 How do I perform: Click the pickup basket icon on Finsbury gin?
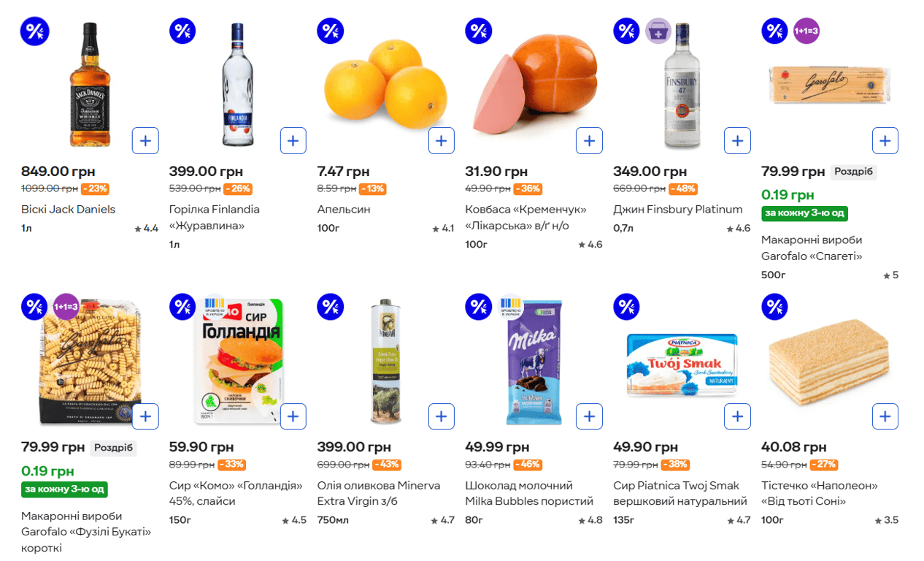pos(658,31)
